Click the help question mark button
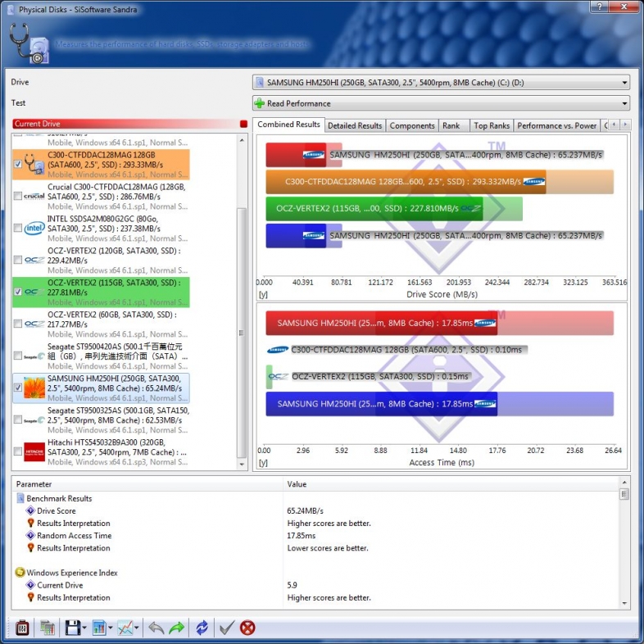Screen dimensions: 644x644 point(600,6)
